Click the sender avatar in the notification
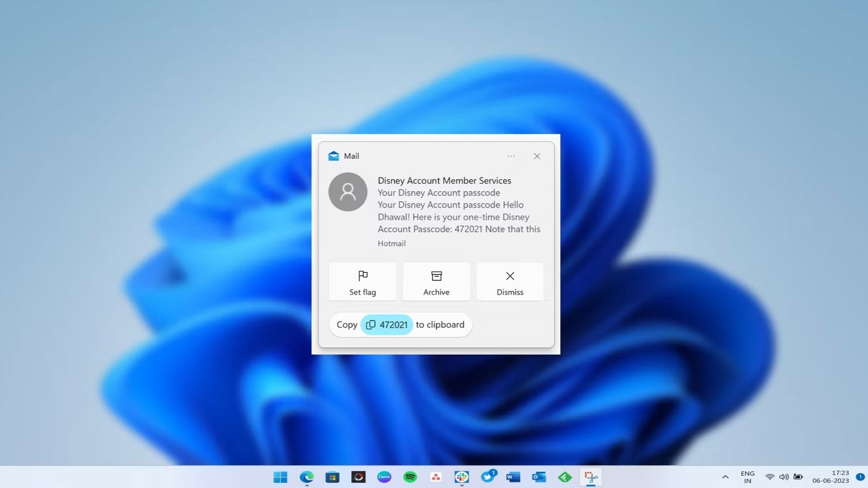 tap(348, 192)
